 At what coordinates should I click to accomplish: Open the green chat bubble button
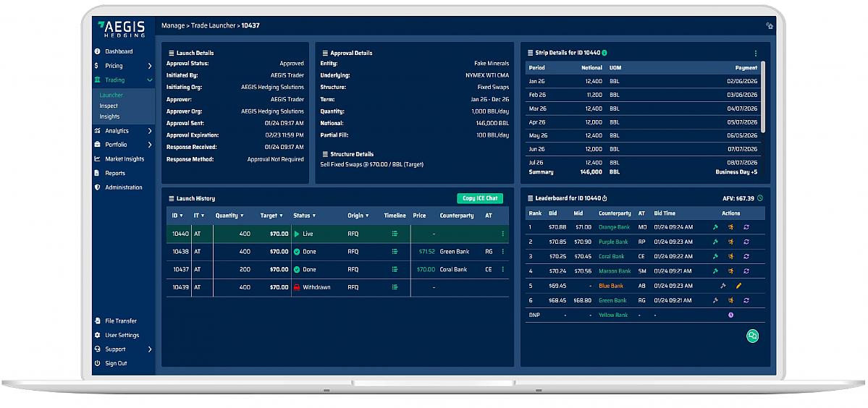(752, 336)
